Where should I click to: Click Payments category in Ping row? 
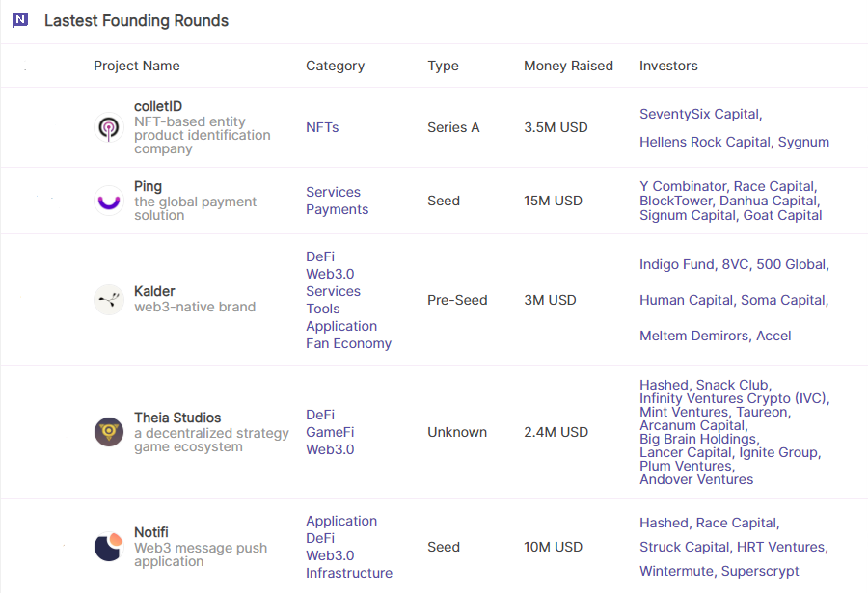338,209
